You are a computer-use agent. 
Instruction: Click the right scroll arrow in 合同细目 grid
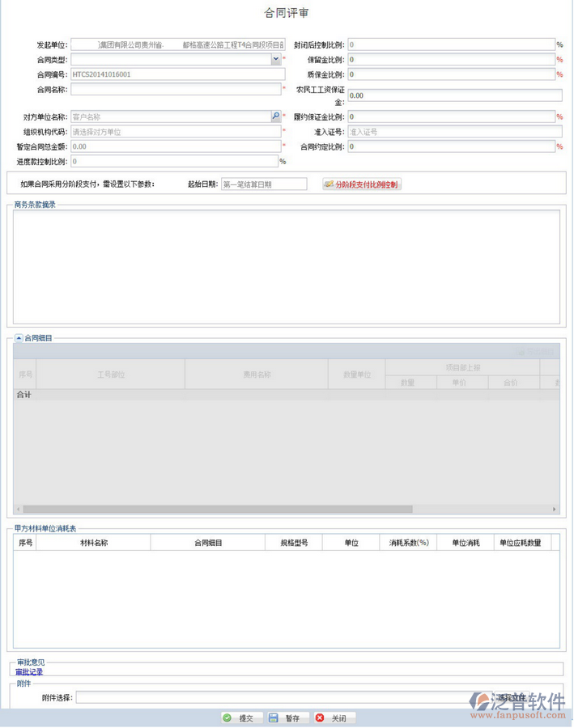(x=555, y=509)
